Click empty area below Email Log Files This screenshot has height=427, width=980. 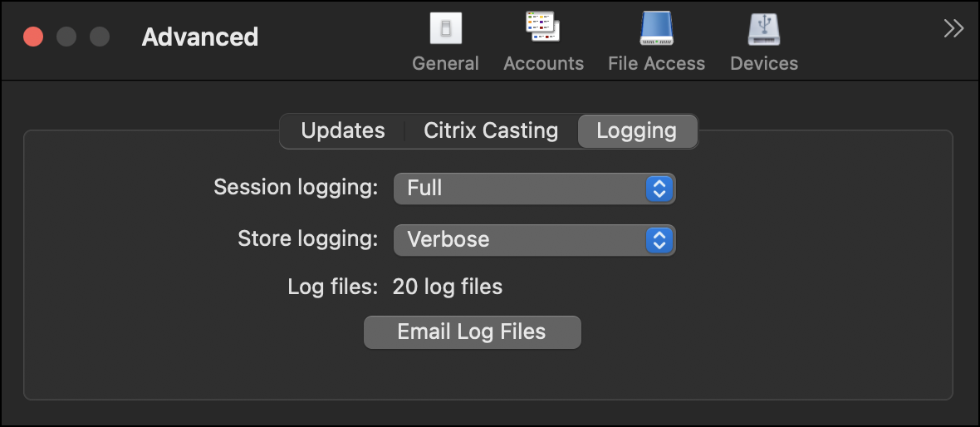473,375
